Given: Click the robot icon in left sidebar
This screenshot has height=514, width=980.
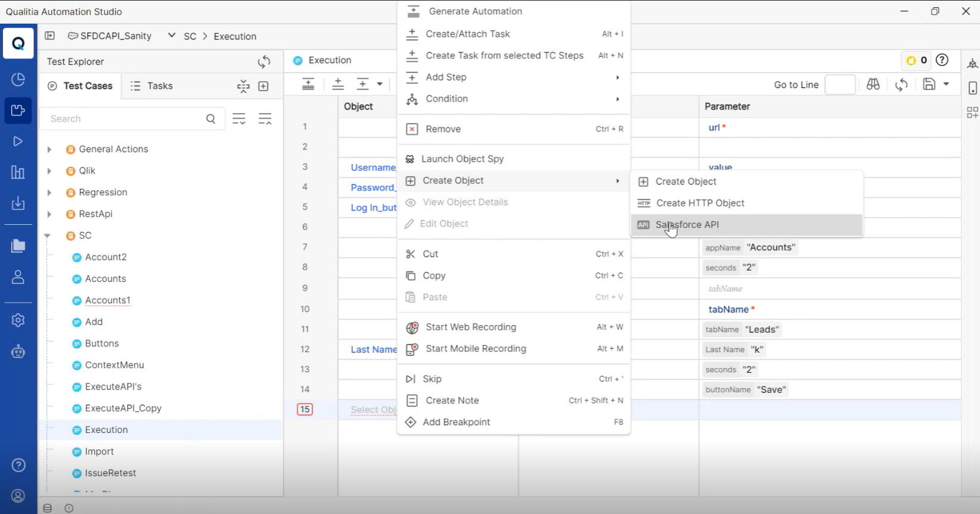Looking at the screenshot, I should pos(18,352).
